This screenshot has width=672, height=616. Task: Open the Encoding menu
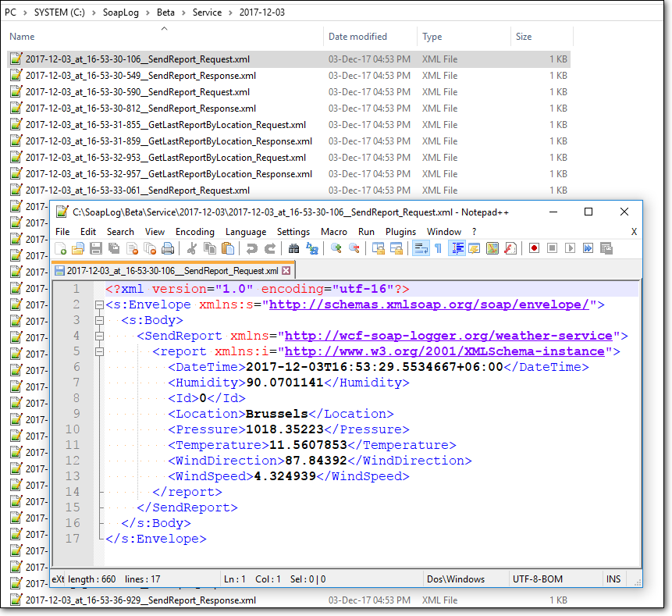click(x=194, y=232)
